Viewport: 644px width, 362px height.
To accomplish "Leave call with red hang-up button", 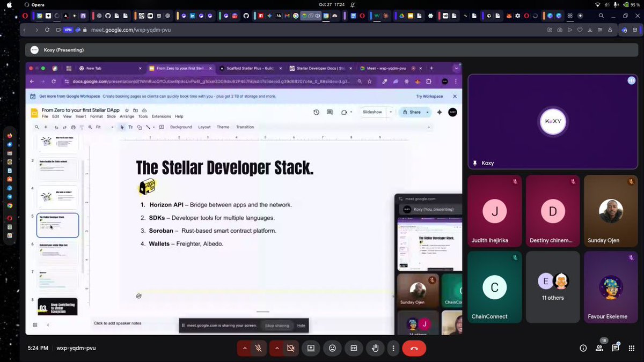I will coord(414,348).
